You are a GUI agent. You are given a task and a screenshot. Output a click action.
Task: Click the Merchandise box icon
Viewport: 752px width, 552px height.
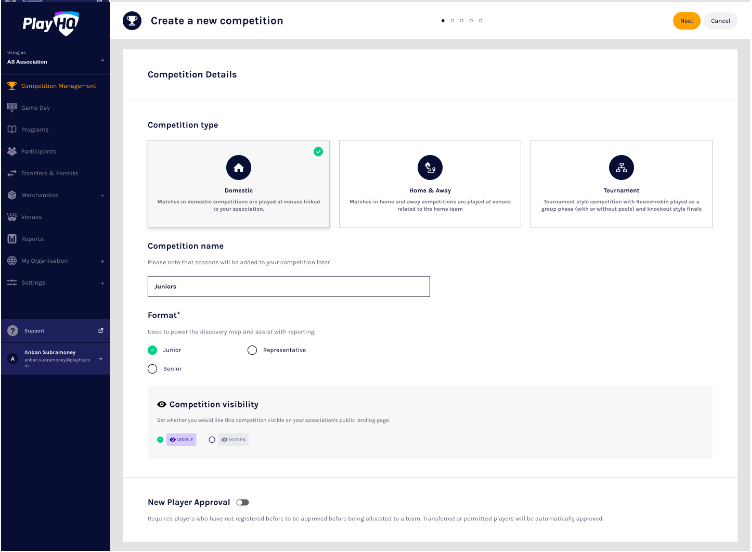12,195
